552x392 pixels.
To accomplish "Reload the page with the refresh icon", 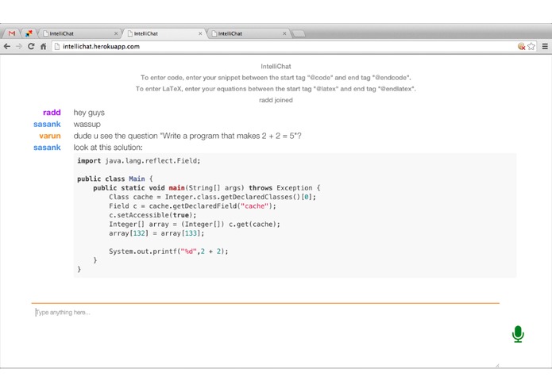I will click(x=31, y=46).
